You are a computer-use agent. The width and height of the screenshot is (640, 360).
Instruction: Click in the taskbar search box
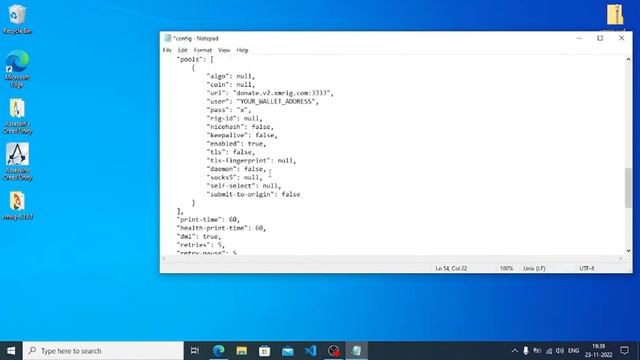[103, 351]
